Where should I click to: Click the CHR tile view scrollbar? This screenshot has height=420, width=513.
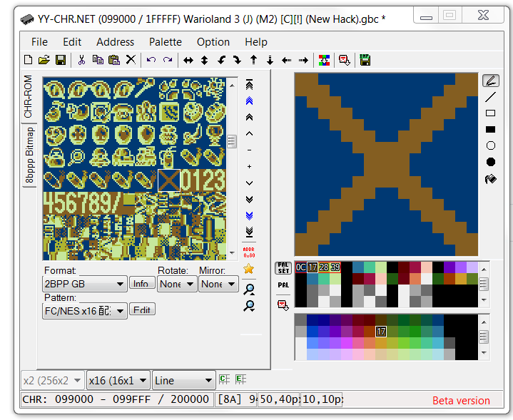pos(232,169)
